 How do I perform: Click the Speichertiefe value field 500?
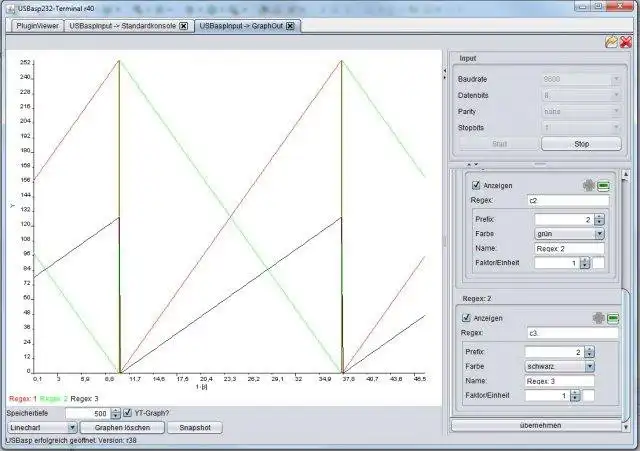88,413
